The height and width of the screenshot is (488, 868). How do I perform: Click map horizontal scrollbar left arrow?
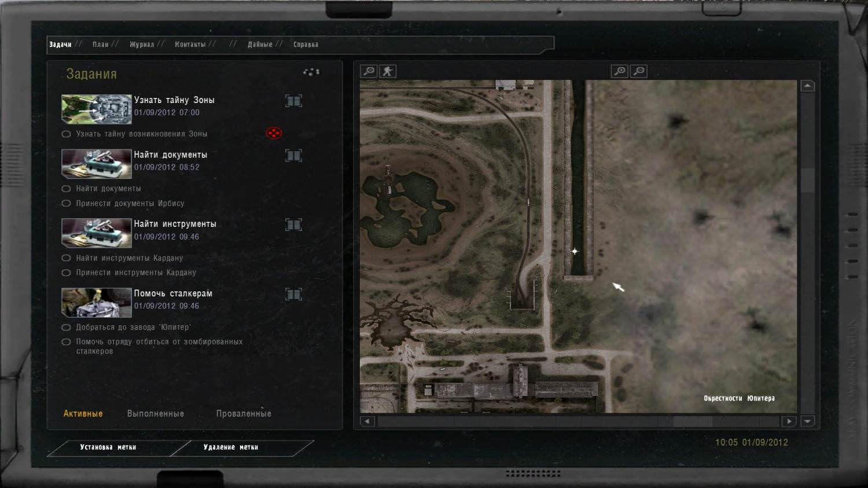pos(367,421)
